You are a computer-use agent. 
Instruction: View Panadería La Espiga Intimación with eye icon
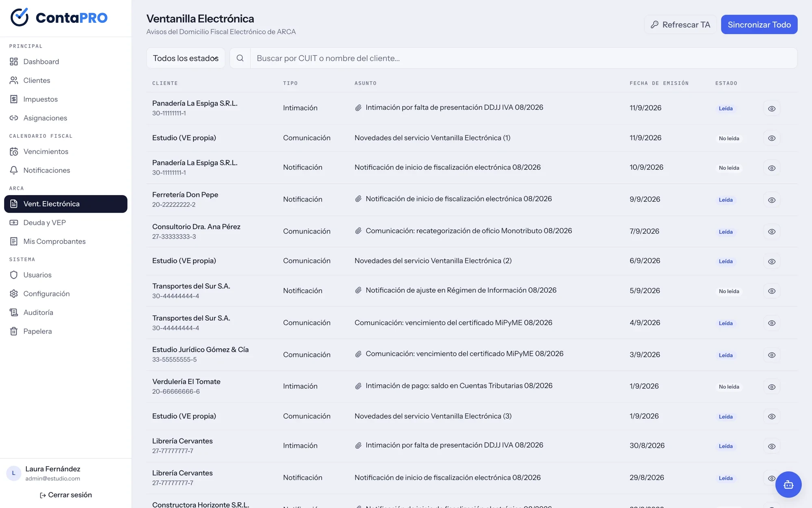[x=772, y=109]
